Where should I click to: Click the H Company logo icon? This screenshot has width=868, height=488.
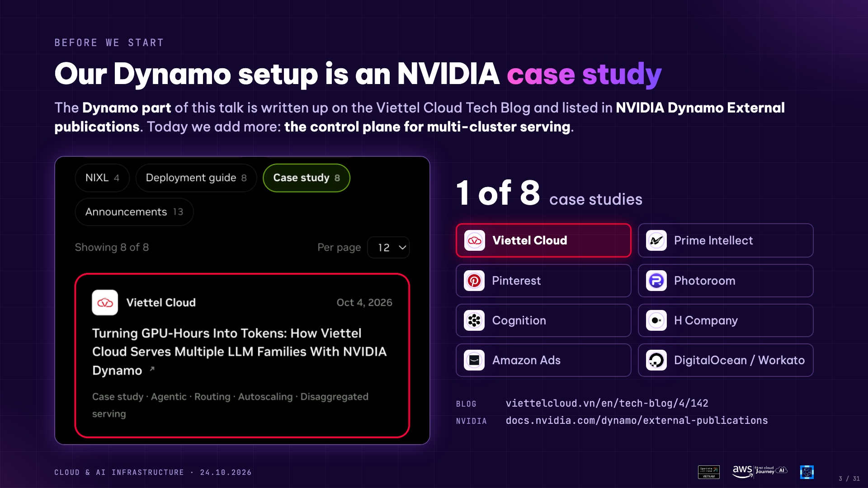click(656, 320)
